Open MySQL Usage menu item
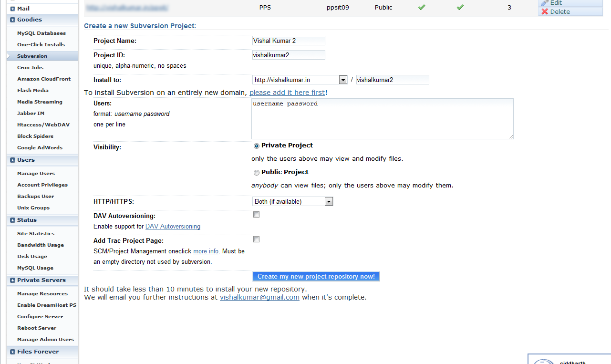Viewport: 611px width, 364px height. [x=35, y=268]
